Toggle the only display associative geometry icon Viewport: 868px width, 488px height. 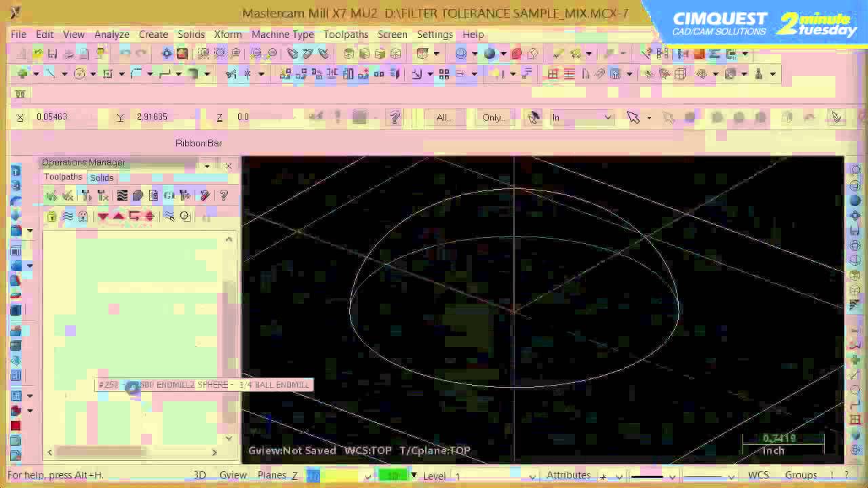point(184,217)
